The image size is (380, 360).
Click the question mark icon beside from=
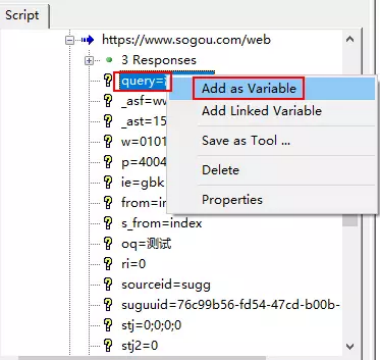(108, 203)
